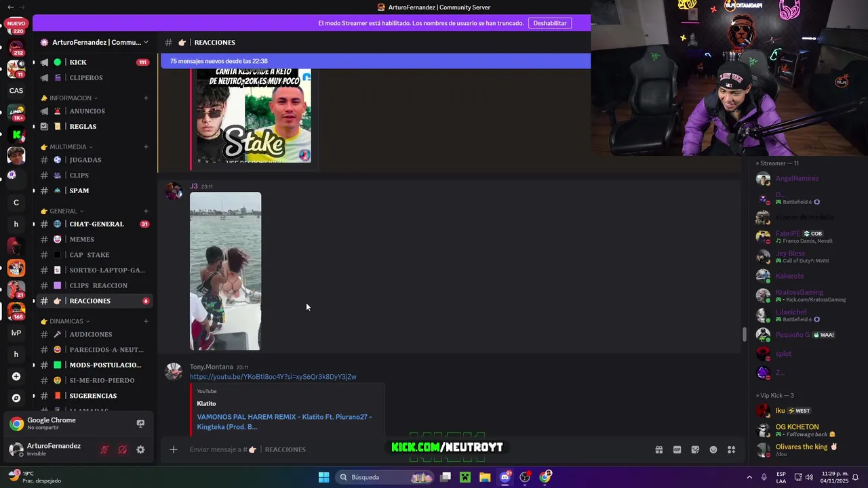Open the SPAM channel
Image resolution: width=868 pixels, height=488 pixels.
pos(94,190)
